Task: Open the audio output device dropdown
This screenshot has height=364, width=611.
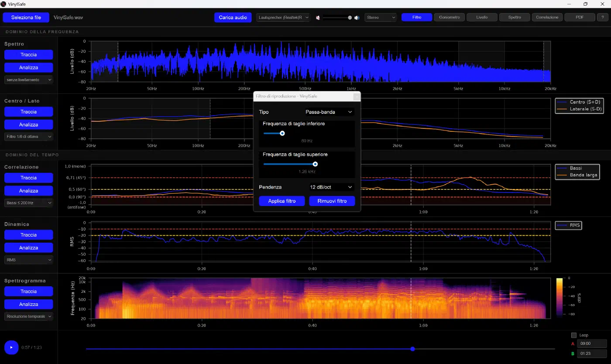Action: click(283, 17)
